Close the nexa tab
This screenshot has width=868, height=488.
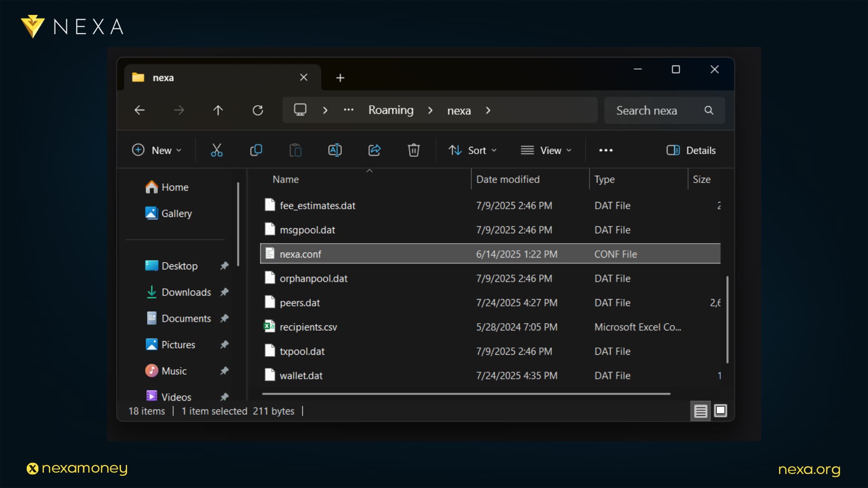[x=304, y=77]
